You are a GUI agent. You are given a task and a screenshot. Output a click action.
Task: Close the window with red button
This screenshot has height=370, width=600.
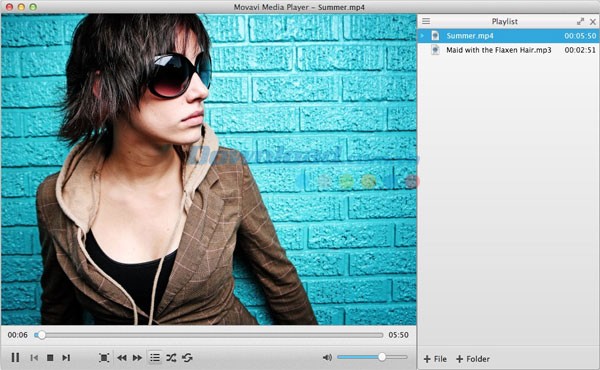(10, 7)
